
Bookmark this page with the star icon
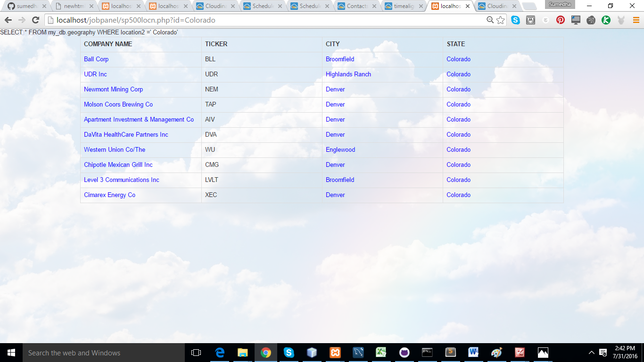(x=501, y=20)
